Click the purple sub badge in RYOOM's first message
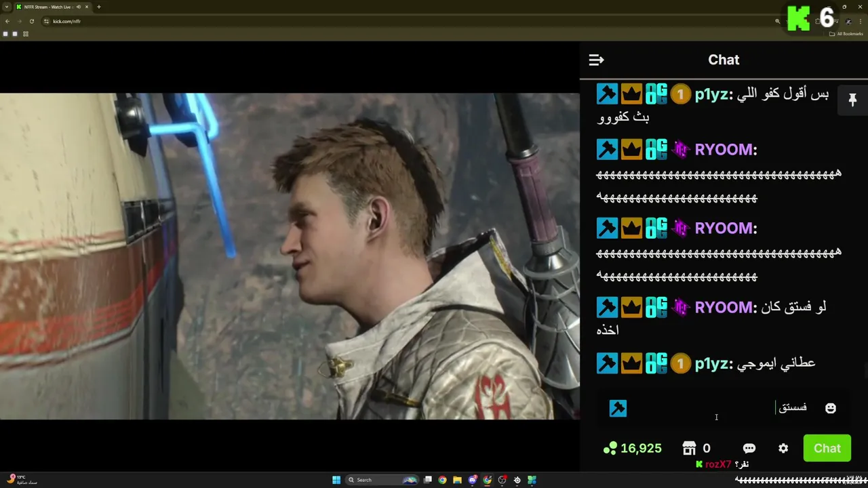The image size is (868, 488). [x=680, y=150]
